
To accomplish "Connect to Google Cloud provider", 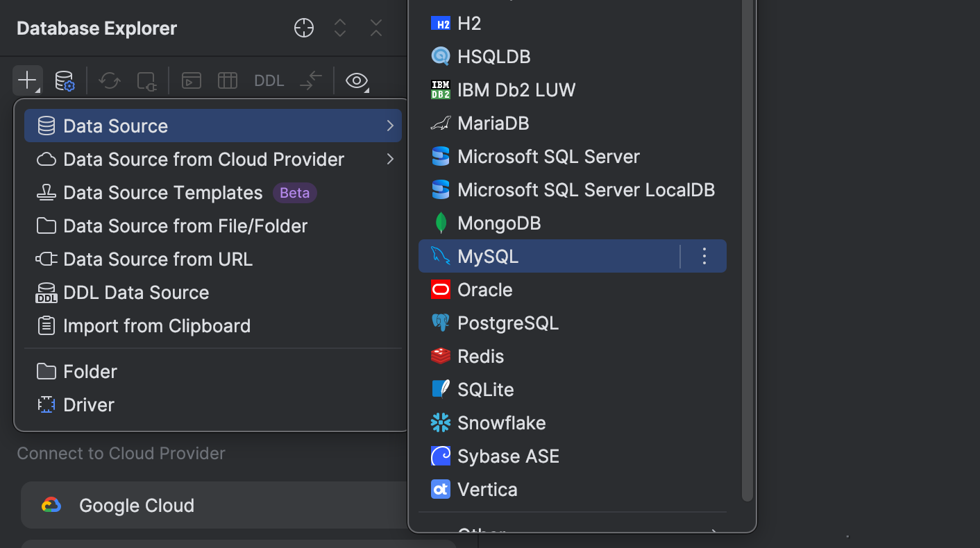I will click(x=215, y=505).
